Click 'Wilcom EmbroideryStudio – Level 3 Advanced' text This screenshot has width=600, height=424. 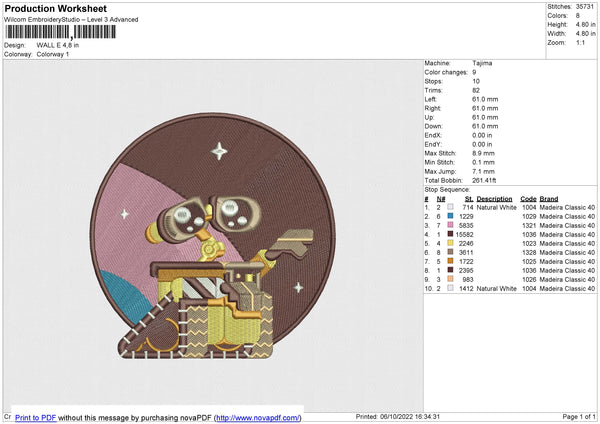71,20
